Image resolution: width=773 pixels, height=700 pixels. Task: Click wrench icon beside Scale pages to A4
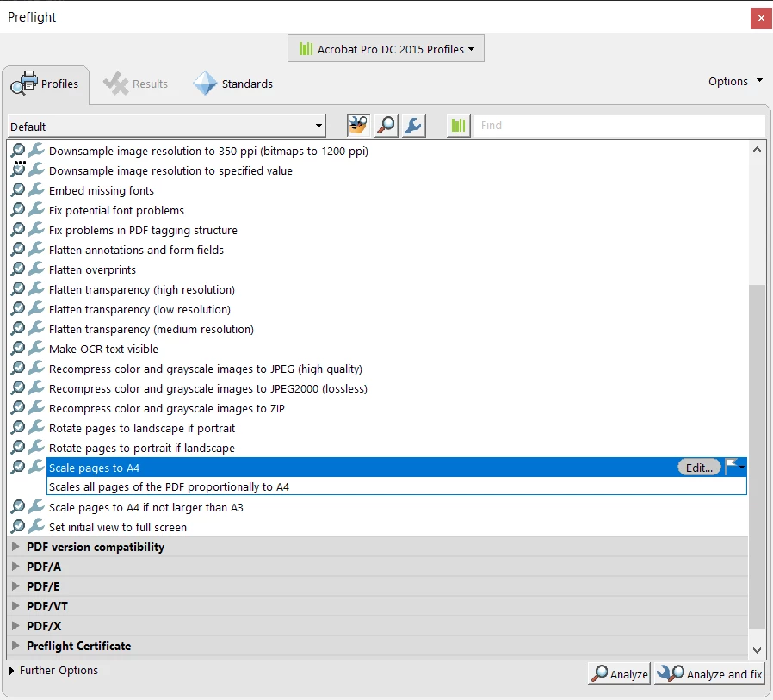point(36,467)
